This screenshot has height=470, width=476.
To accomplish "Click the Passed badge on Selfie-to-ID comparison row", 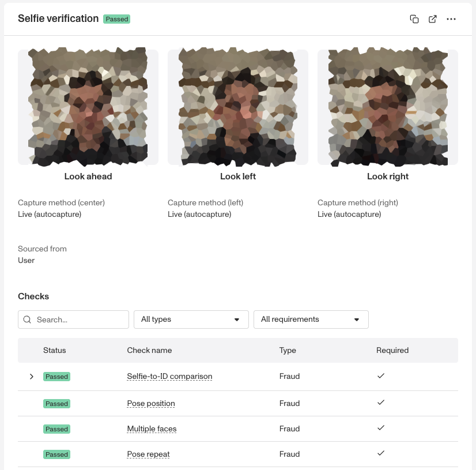I will [x=56, y=377].
